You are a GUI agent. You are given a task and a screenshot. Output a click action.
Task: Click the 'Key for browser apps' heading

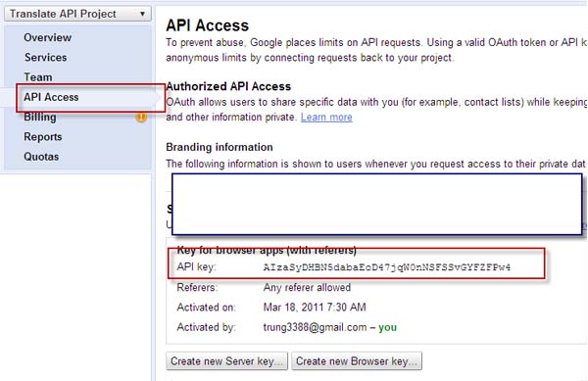(267, 250)
